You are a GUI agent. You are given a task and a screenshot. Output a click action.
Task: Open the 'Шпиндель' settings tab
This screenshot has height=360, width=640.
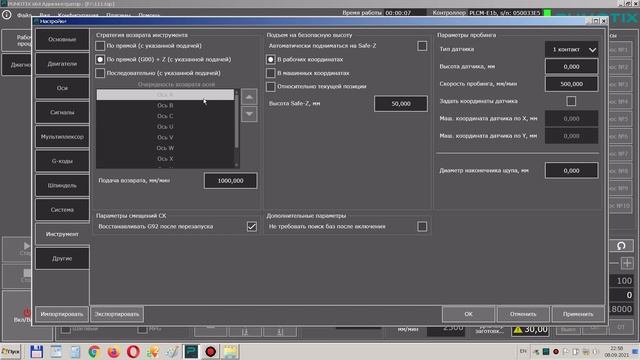click(62, 185)
